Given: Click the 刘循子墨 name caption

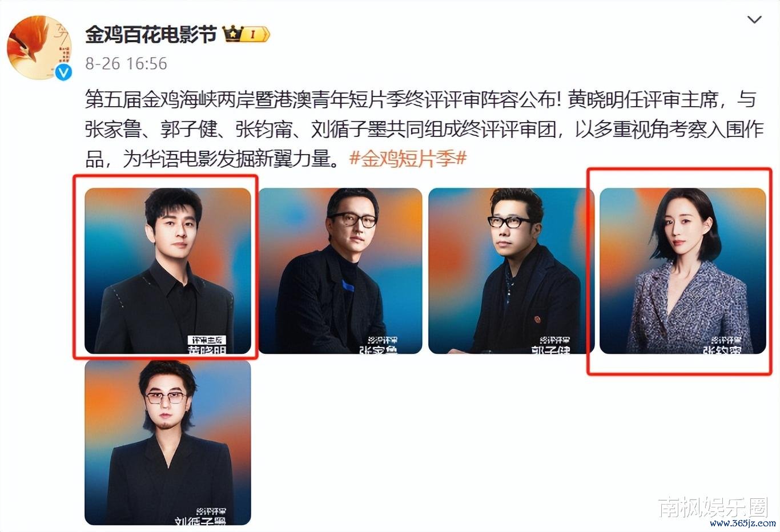Looking at the screenshot, I should coord(200,521).
